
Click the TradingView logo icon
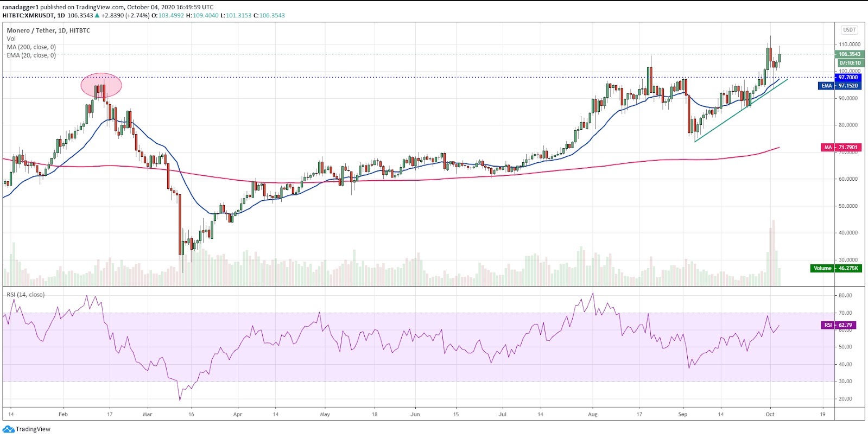click(x=8, y=429)
